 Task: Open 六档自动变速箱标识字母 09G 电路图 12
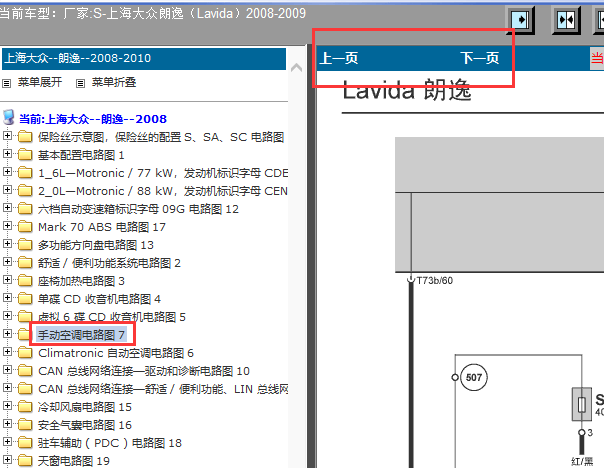pyautogui.click(x=138, y=209)
